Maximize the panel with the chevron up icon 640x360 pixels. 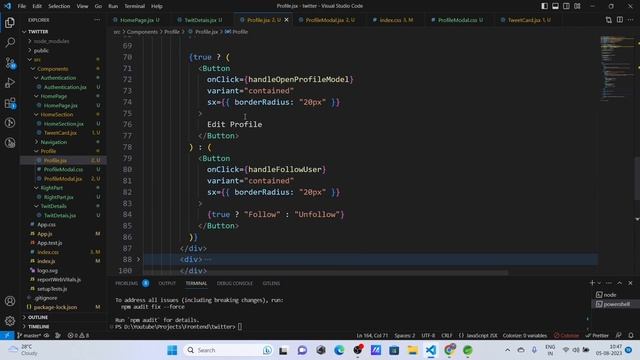click(x=619, y=283)
